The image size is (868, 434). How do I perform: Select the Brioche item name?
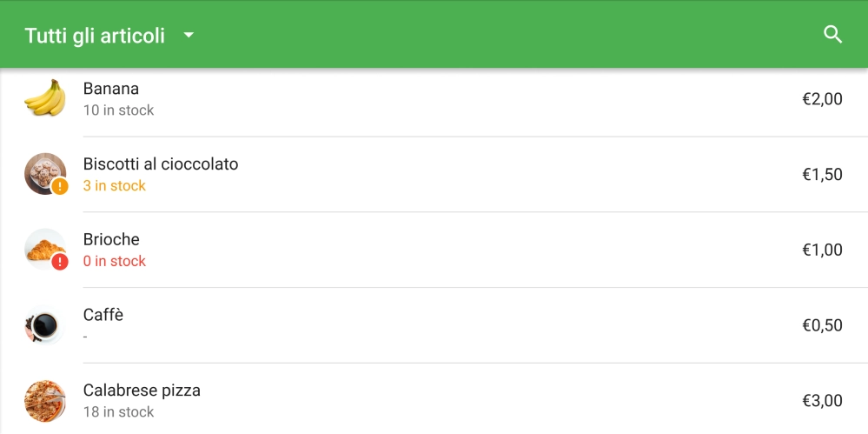coord(111,240)
